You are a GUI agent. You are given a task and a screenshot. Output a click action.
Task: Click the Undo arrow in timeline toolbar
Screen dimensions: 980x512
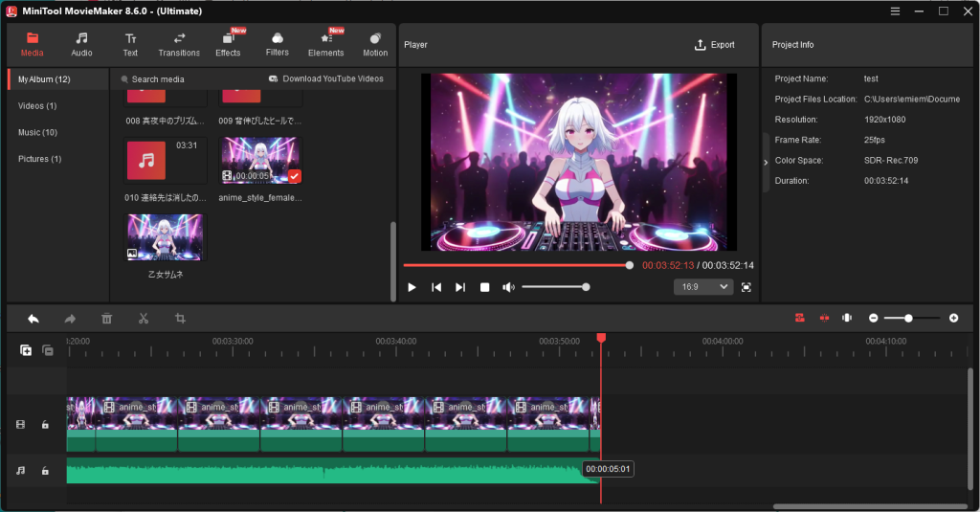click(33, 319)
